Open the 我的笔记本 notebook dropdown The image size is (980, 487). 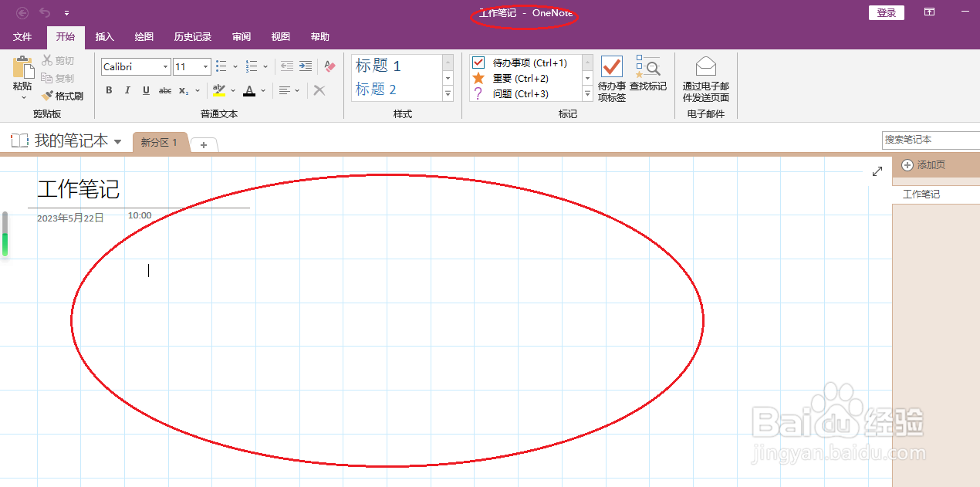click(117, 141)
